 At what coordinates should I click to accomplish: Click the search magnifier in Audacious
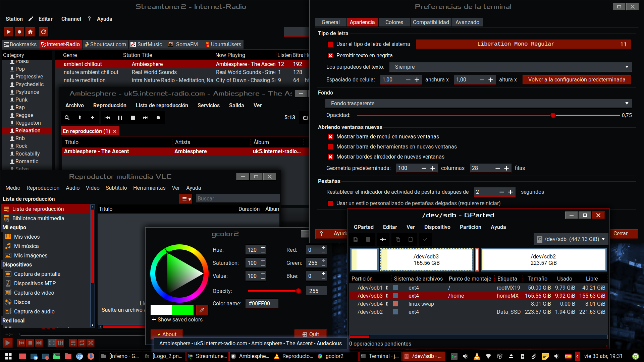pos(67,118)
